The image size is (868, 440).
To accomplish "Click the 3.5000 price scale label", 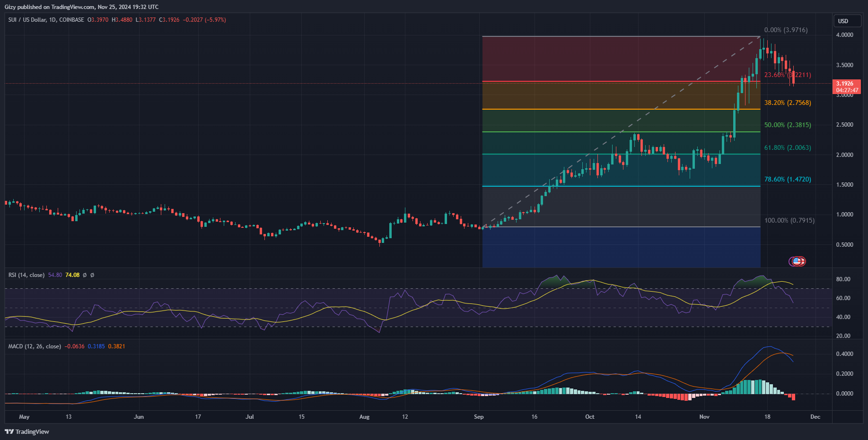I will pyautogui.click(x=844, y=65).
